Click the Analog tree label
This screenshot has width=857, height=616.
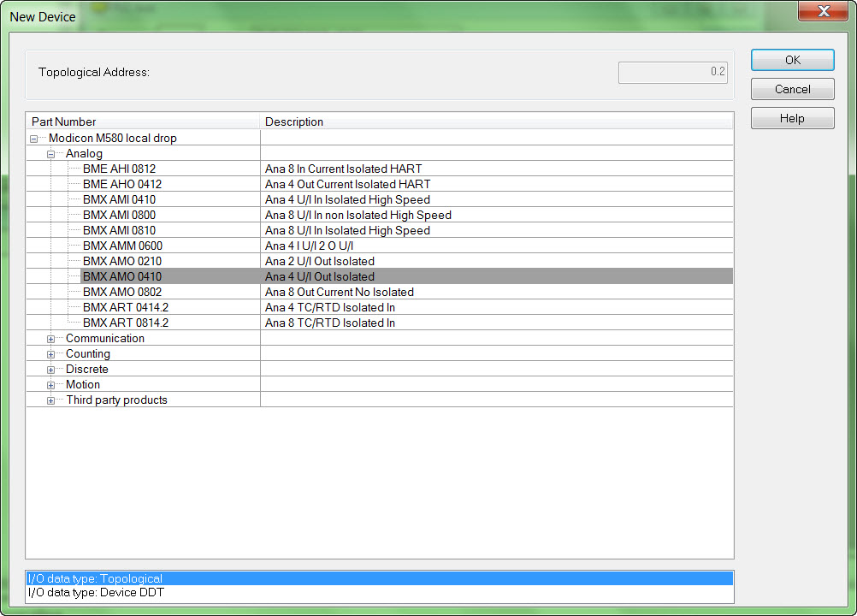[84, 154]
